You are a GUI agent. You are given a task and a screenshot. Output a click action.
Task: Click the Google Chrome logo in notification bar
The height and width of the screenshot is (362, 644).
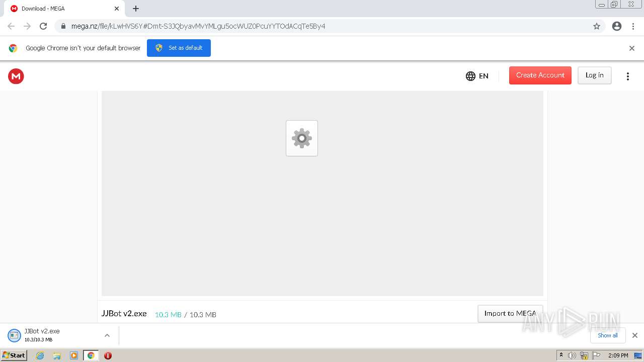tap(13, 48)
